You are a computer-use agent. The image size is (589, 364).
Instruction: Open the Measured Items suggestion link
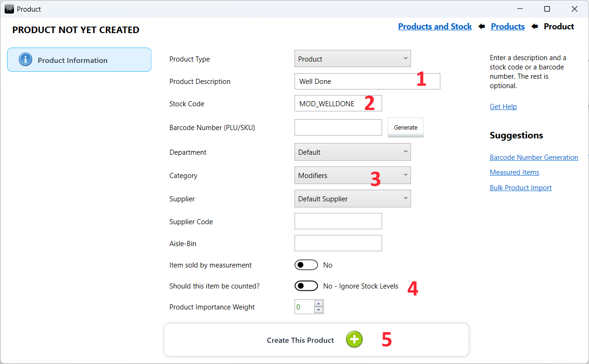click(x=514, y=172)
